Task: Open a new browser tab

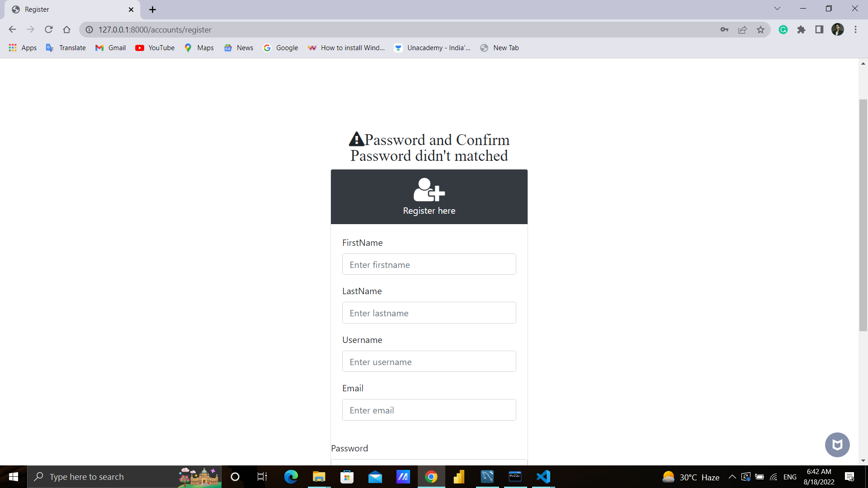Action: 152,9
